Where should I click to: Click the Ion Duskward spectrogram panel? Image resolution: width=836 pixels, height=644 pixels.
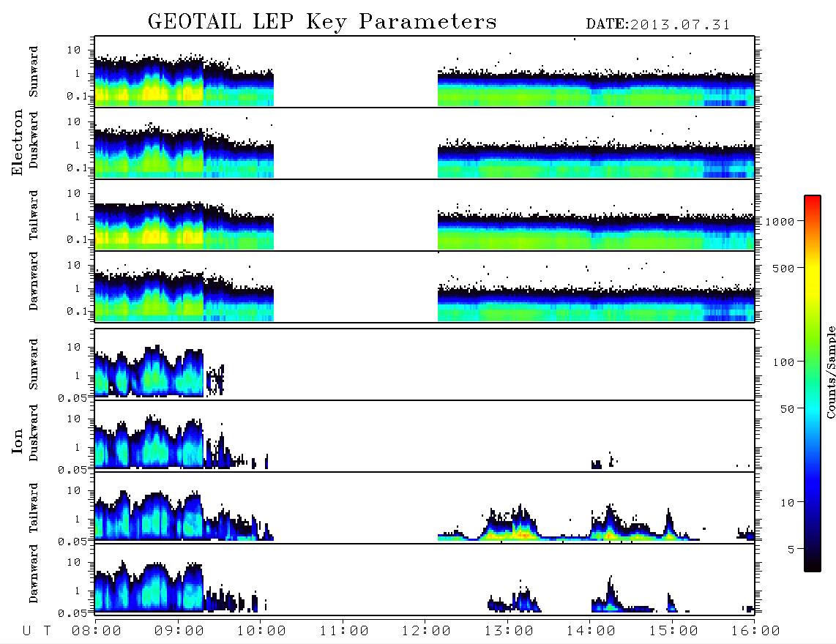tap(425, 435)
